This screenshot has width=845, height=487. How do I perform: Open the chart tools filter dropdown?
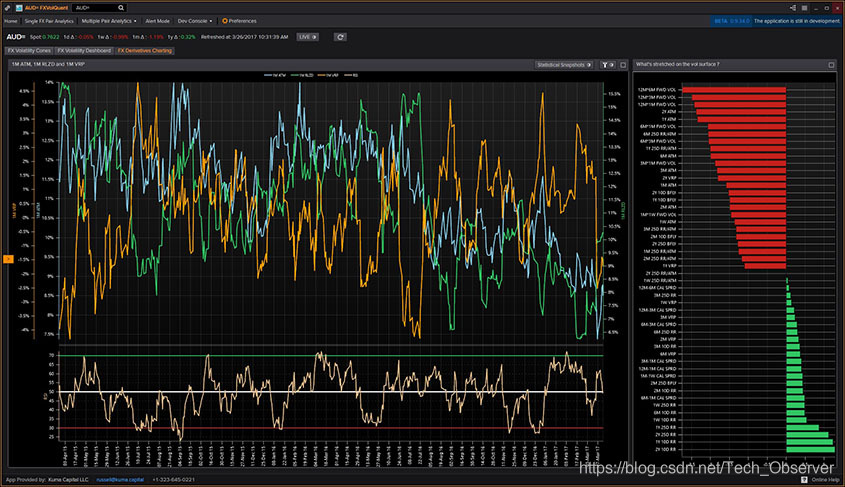[x=608, y=65]
